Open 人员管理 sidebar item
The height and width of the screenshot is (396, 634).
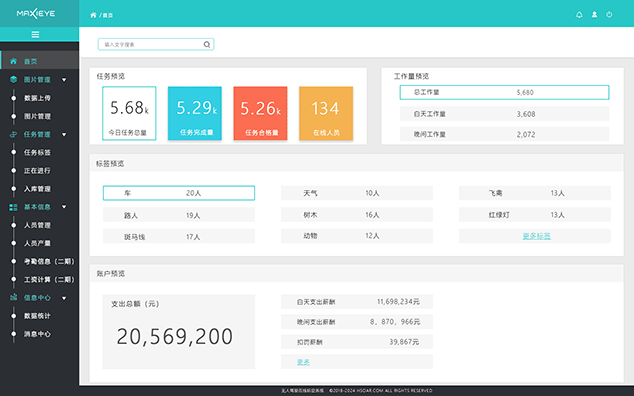tap(37, 225)
